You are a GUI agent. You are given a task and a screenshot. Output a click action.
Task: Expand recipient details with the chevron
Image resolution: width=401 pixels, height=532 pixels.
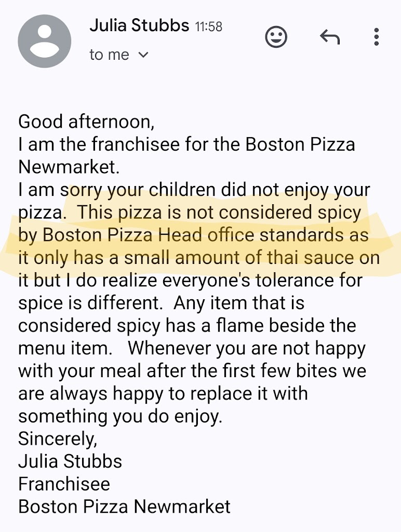(x=144, y=55)
